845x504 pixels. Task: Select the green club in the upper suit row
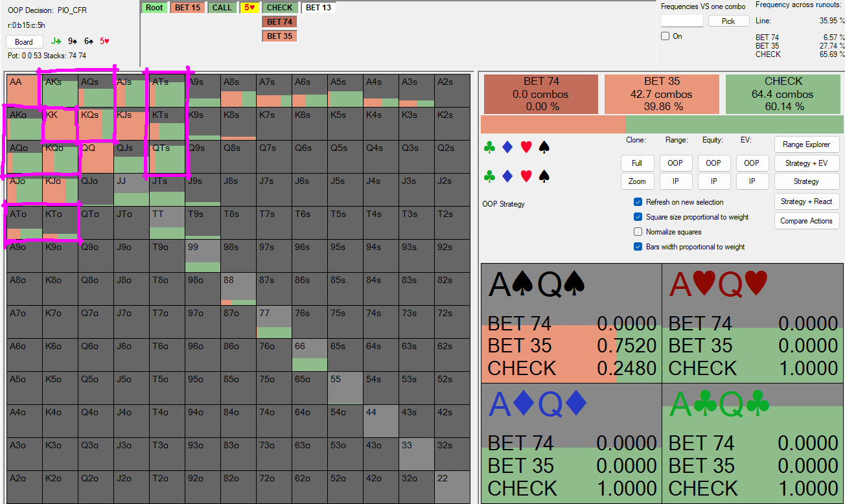489,148
